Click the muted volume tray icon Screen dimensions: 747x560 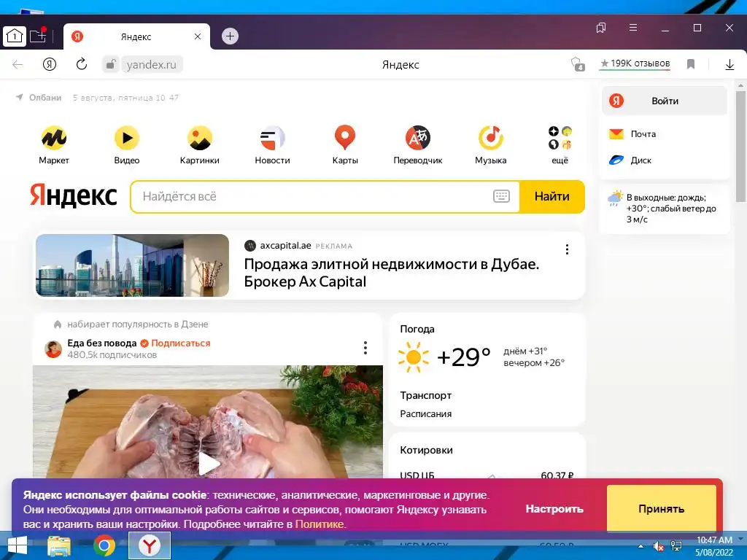pos(659,546)
